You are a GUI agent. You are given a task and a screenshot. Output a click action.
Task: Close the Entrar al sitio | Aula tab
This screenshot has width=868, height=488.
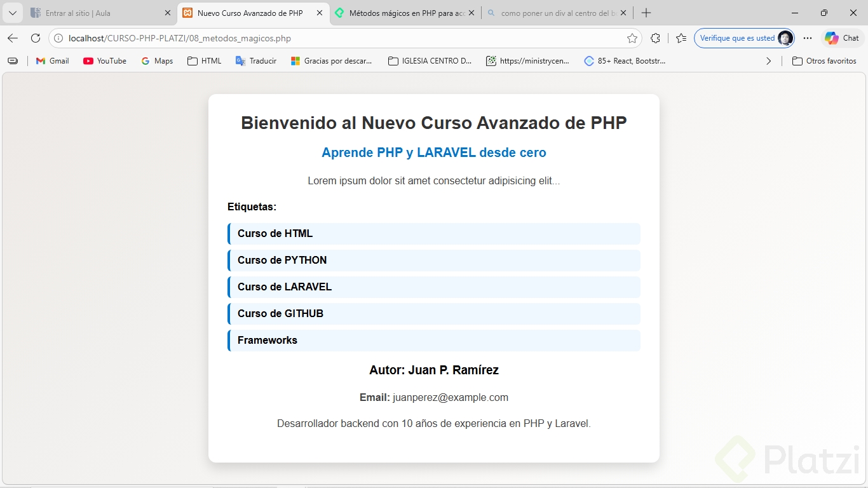[x=168, y=13]
